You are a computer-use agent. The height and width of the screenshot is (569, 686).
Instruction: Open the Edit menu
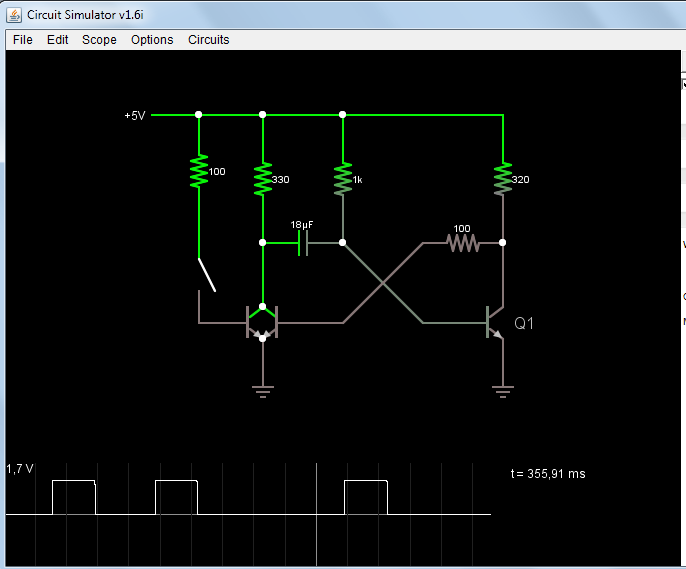57,40
